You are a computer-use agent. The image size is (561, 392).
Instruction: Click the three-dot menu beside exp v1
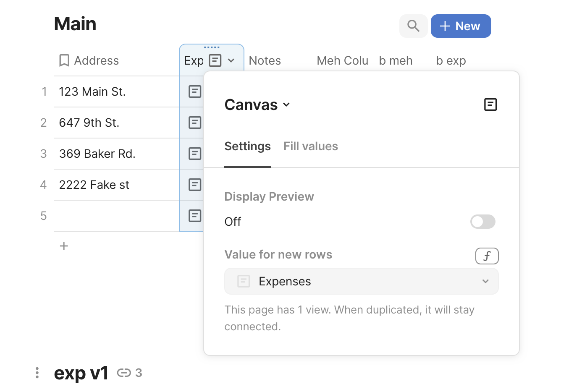37,373
